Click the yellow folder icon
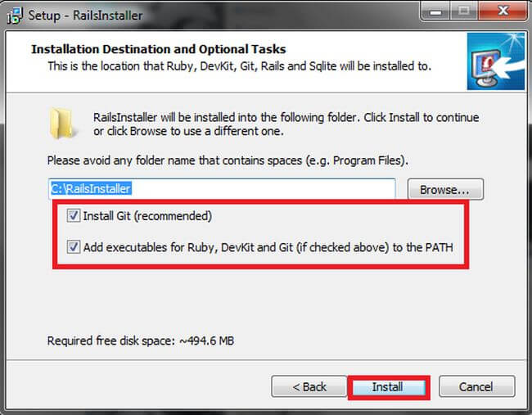Viewport: 532px width, 415px height. tap(64, 122)
